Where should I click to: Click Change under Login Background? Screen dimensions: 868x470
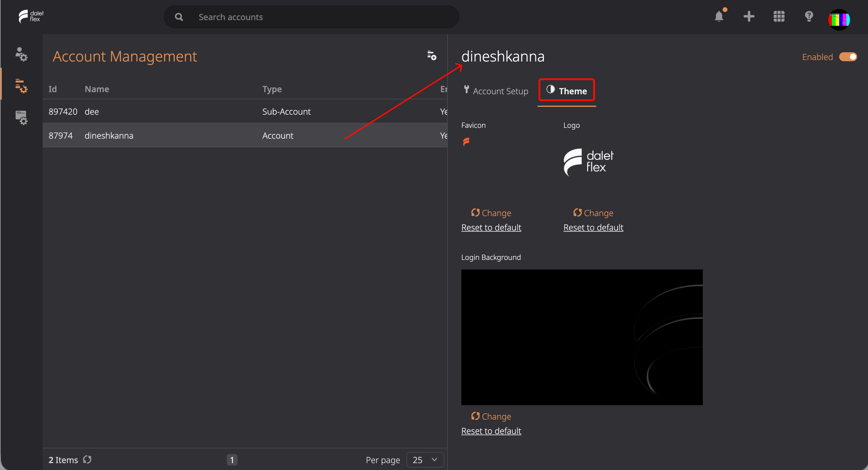coord(491,416)
